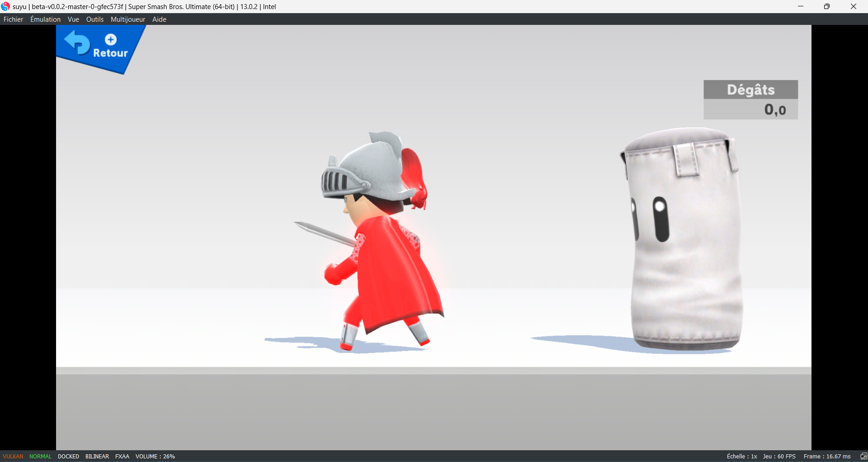Click the NORMAL speed indicator
Image resolution: width=868 pixels, height=462 pixels.
click(x=40, y=456)
